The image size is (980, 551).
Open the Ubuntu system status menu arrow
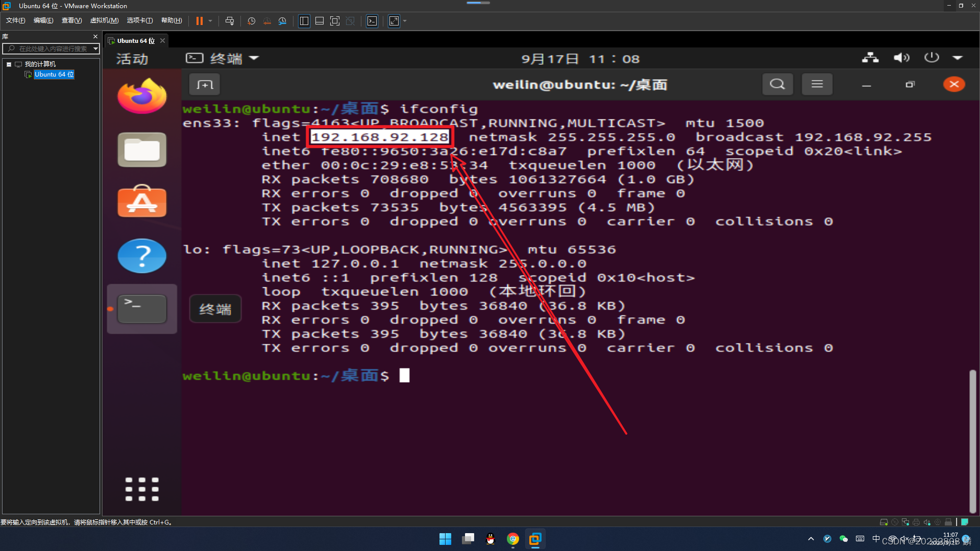958,58
